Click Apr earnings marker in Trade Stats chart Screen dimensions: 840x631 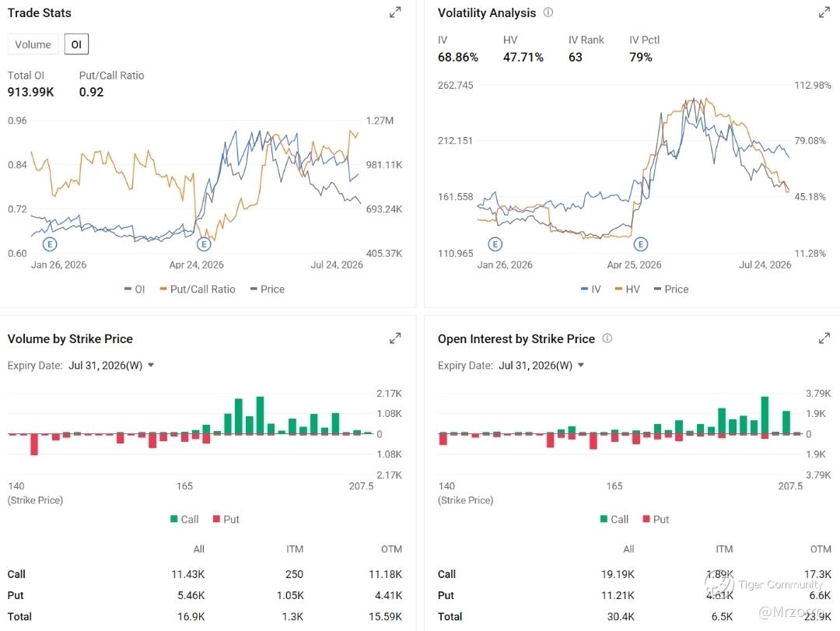coord(204,244)
